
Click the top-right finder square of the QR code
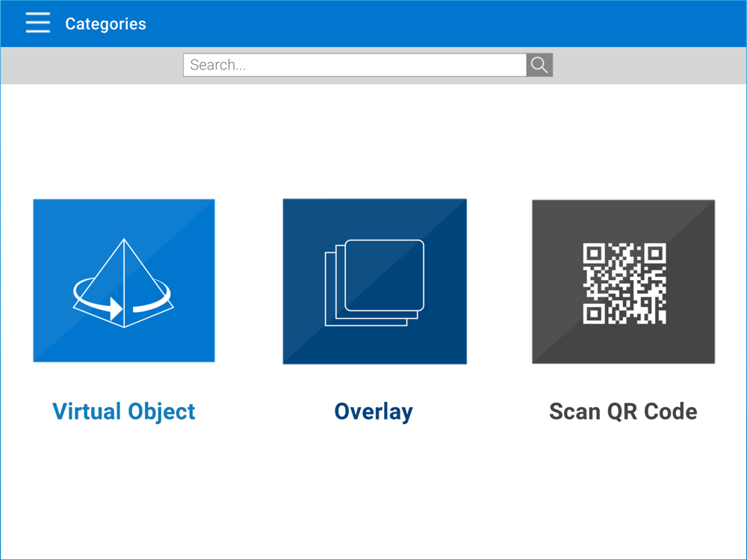pyautogui.click(x=654, y=254)
